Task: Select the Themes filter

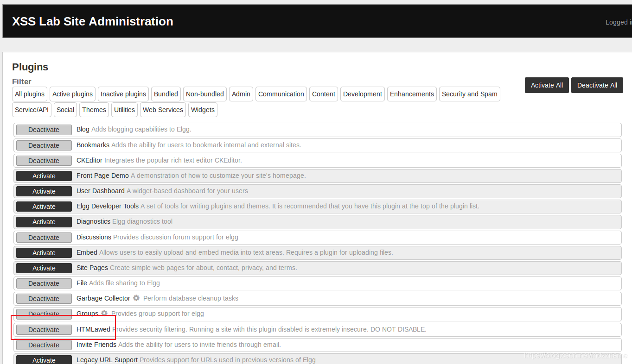Action: pyautogui.click(x=94, y=110)
